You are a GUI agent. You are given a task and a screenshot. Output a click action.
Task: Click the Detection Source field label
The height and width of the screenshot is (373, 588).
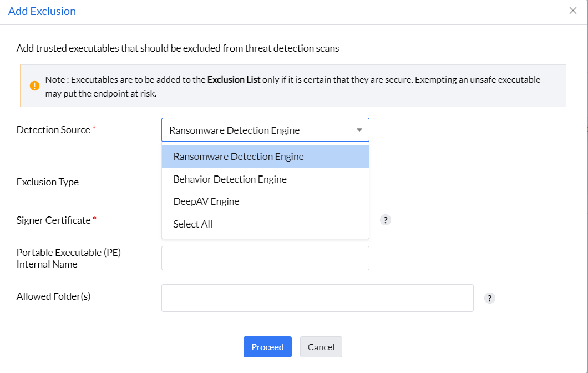(x=53, y=130)
